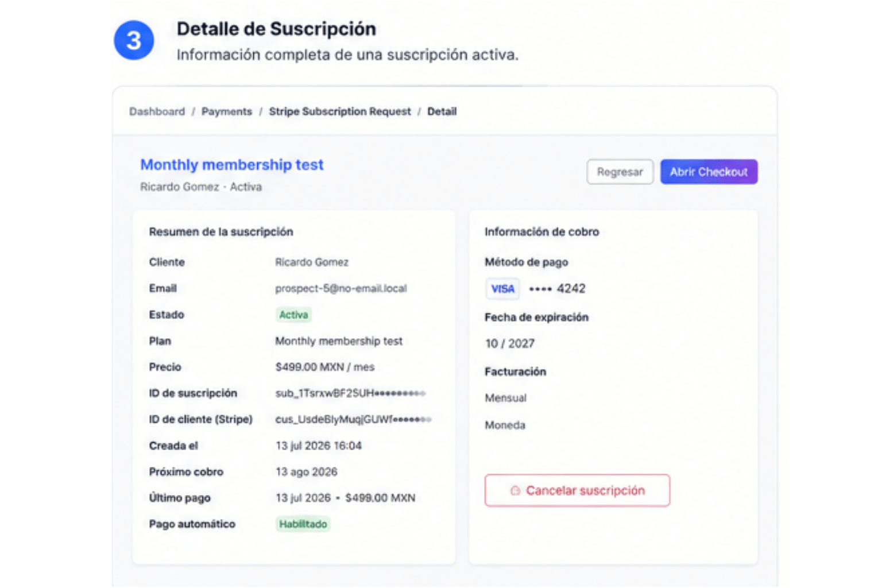The height and width of the screenshot is (588, 882).
Task: Click the Precio label
Action: (165, 367)
